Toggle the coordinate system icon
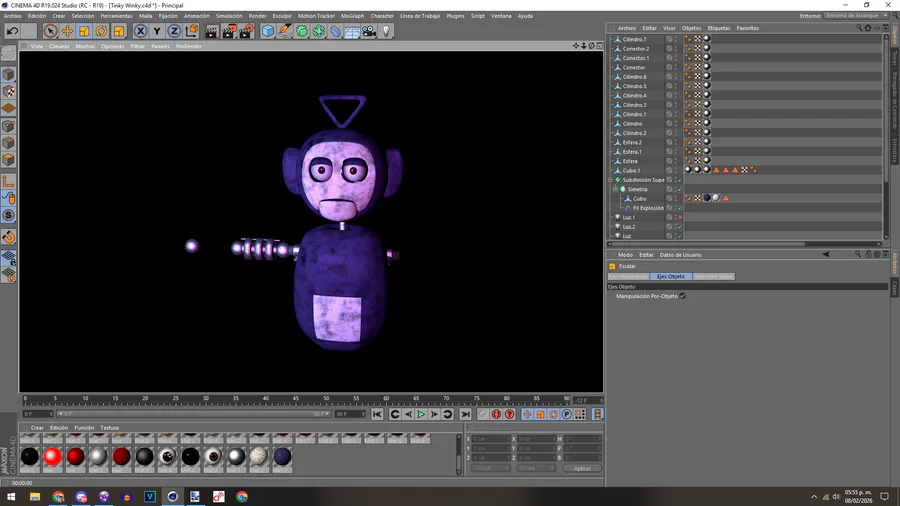The width and height of the screenshot is (900, 506). point(191,31)
